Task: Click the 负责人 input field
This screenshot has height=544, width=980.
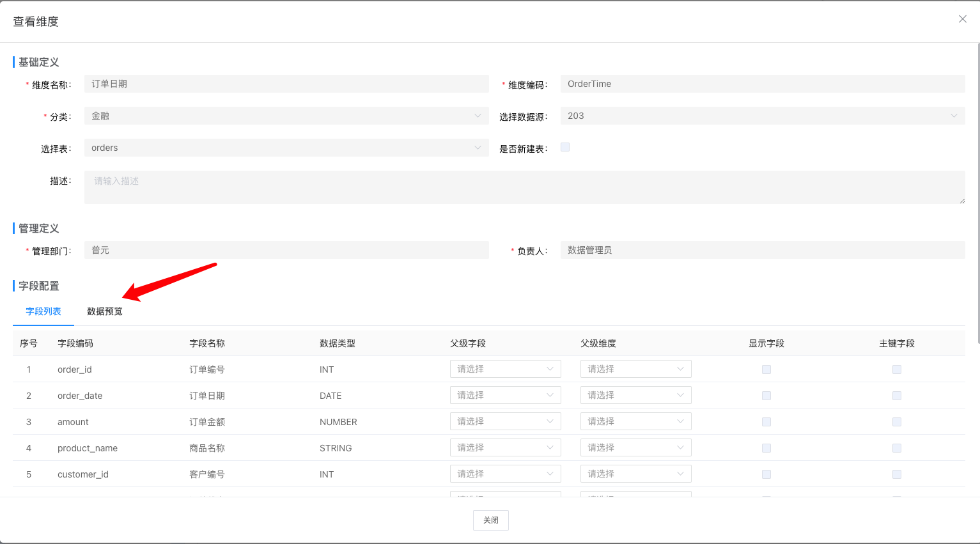Action: pyautogui.click(x=762, y=250)
